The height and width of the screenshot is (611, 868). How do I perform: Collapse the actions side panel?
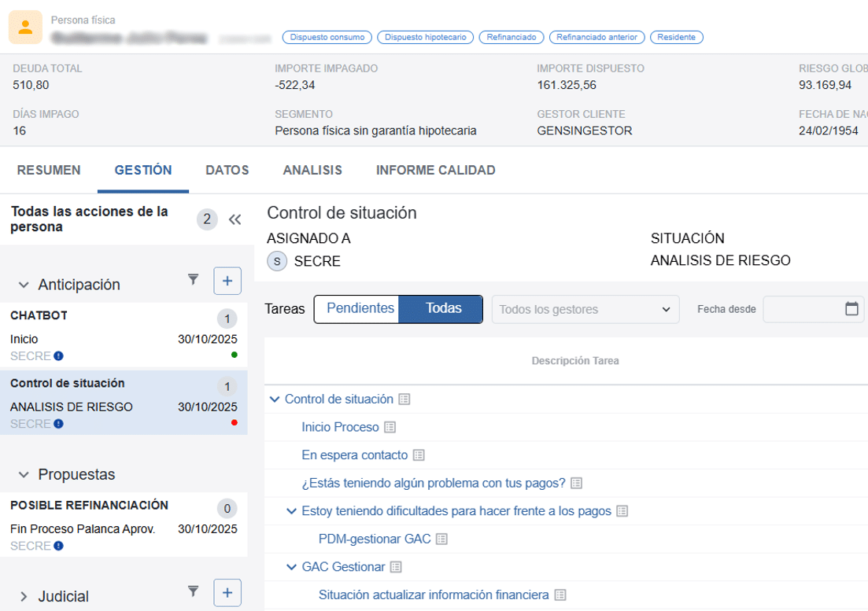coord(235,219)
